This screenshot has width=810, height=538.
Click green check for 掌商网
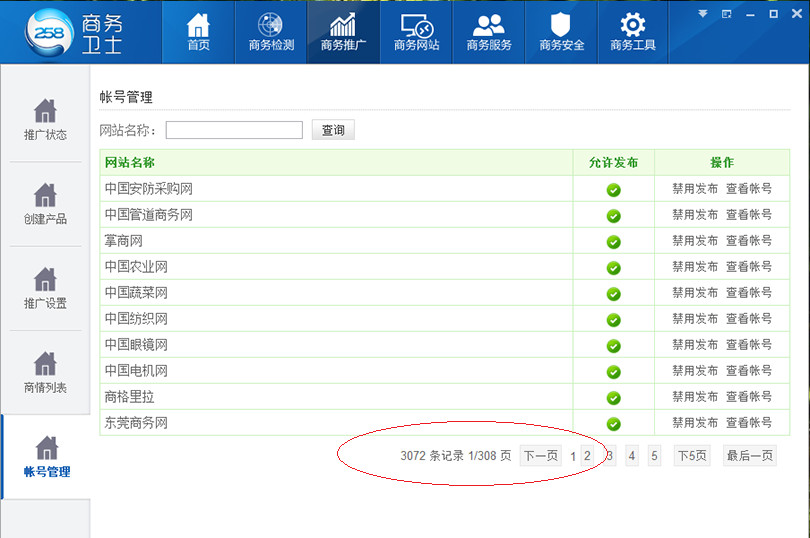tap(614, 241)
